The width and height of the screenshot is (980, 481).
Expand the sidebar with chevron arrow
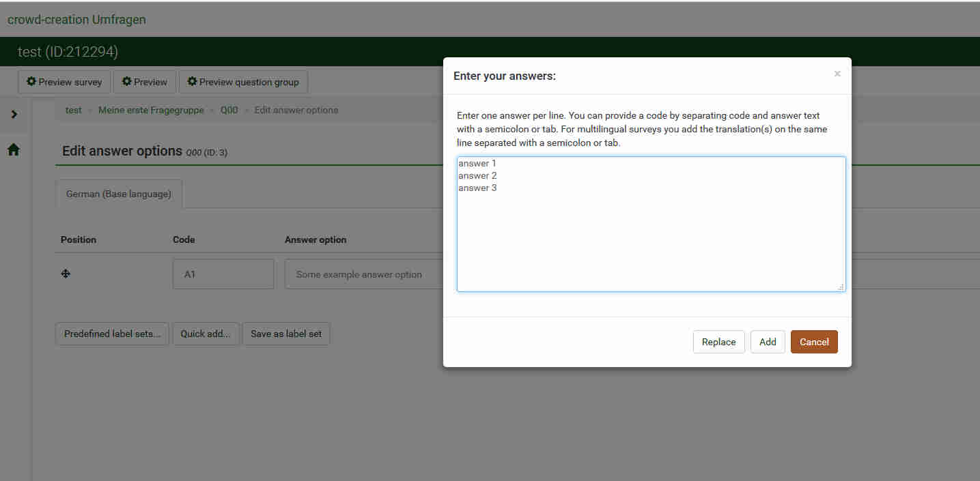pos(14,114)
